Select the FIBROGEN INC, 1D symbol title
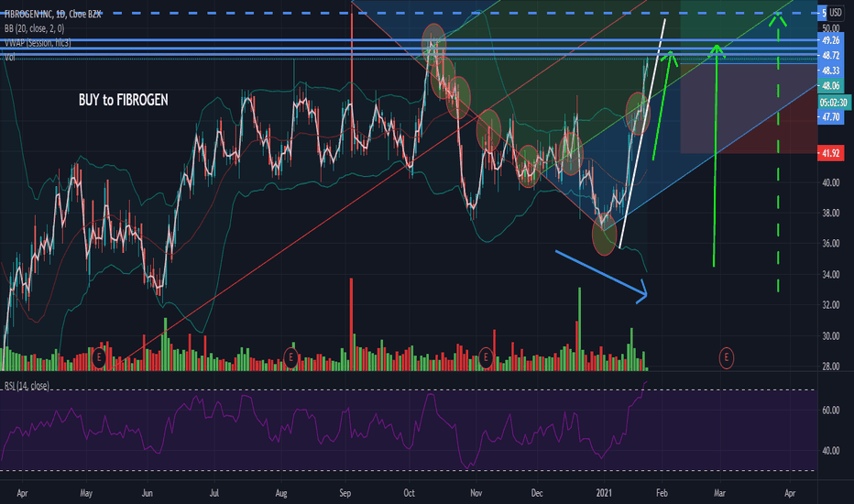The image size is (854, 504). click(52, 14)
